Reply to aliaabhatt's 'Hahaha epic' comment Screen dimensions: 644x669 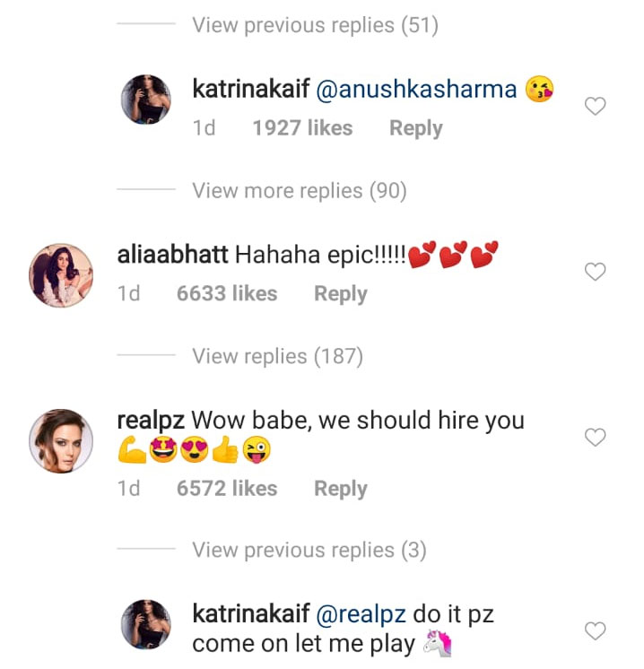(x=340, y=293)
